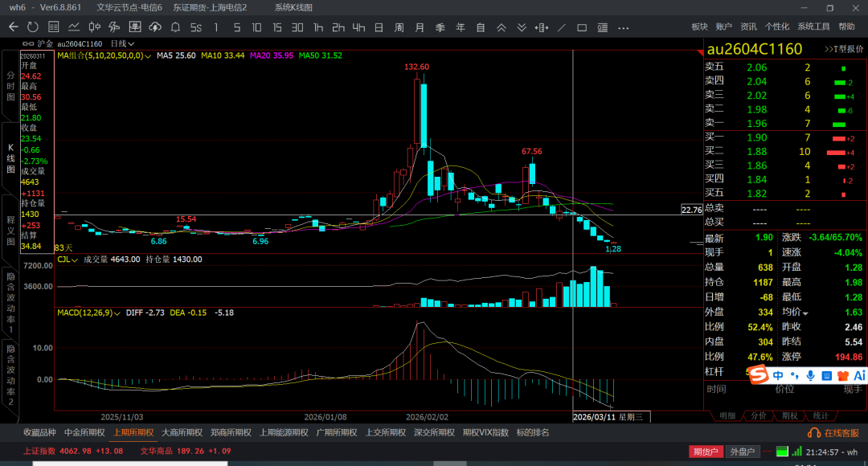The height and width of the screenshot is (466, 868).
Task: Click the T型报价 link
Action: tap(843, 49)
